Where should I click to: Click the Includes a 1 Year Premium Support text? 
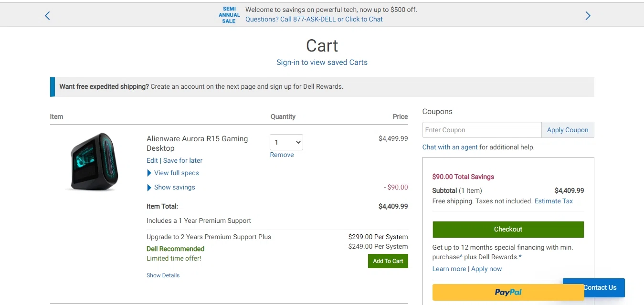click(x=199, y=221)
